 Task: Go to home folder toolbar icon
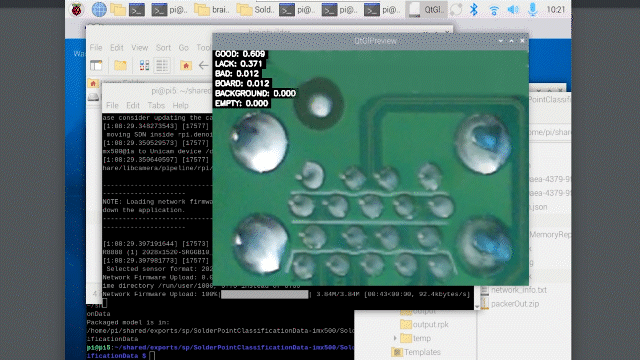click(x=186, y=65)
